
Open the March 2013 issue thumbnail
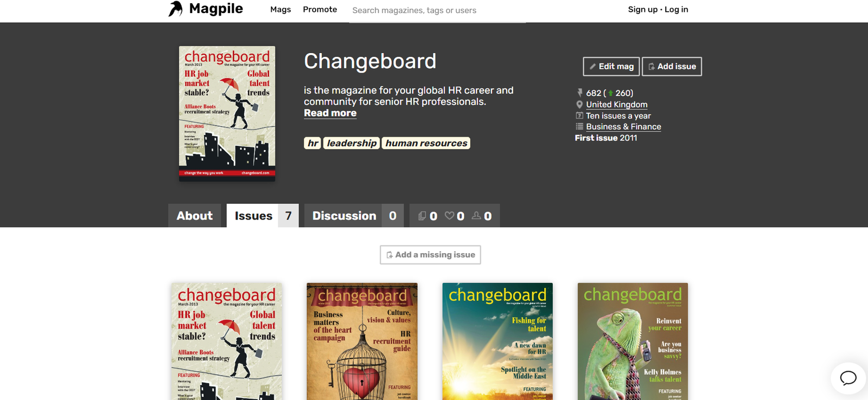[x=227, y=341]
